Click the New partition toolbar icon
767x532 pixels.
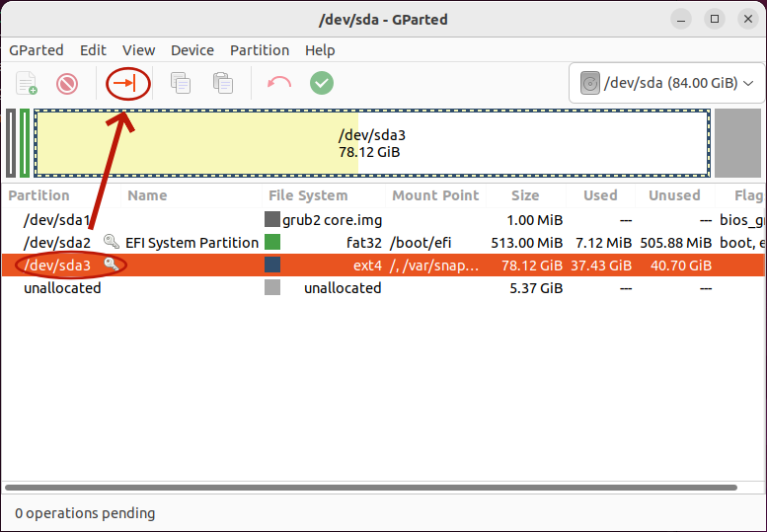click(x=27, y=83)
